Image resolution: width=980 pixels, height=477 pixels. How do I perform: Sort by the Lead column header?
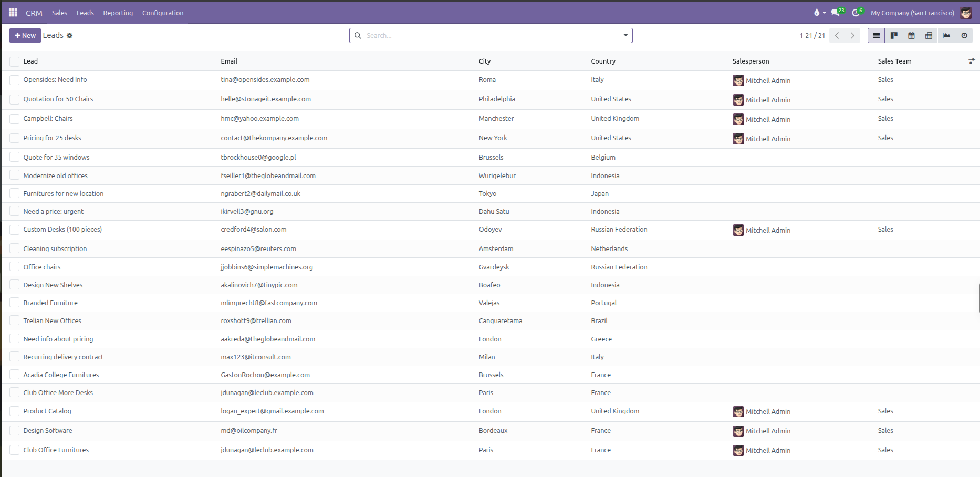(x=30, y=61)
